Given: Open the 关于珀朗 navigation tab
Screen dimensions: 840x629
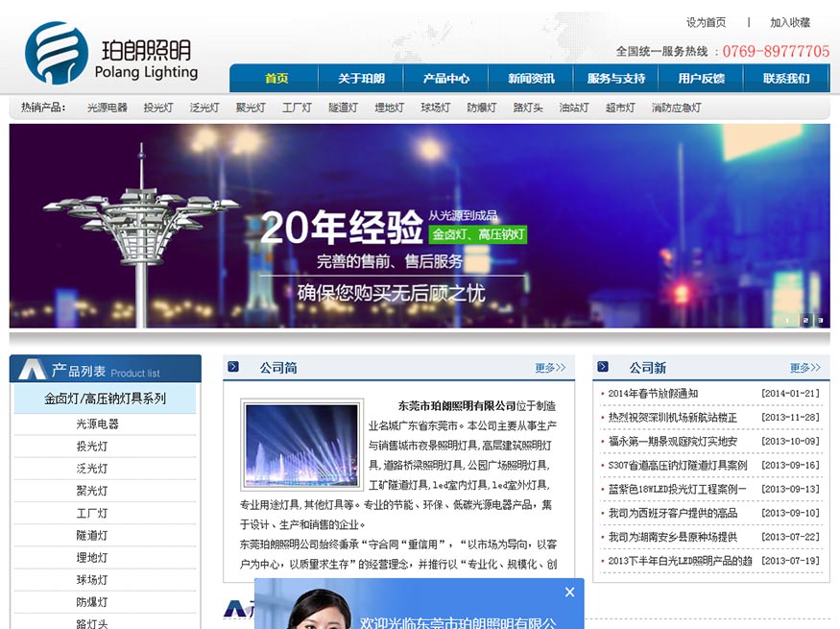Looking at the screenshot, I should [x=361, y=79].
